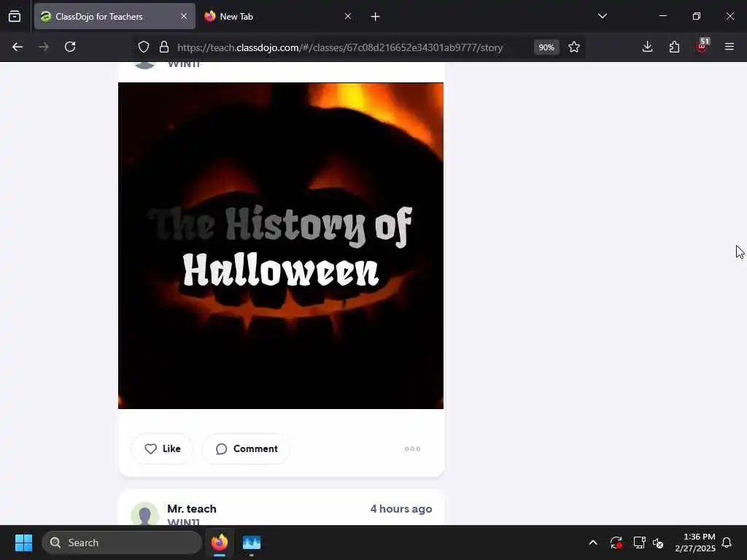Open the sync status tray icon
Image resolution: width=747 pixels, height=560 pixels.
[616, 542]
